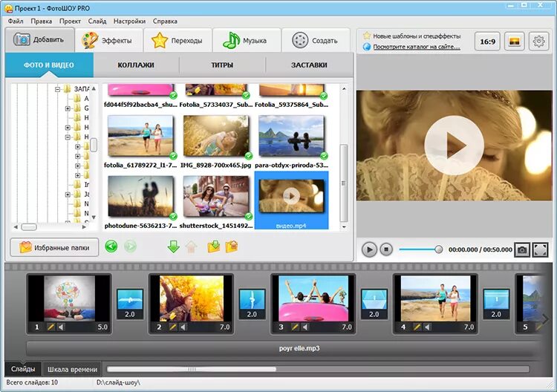Viewport: 557px width, 392px height.
Task: Enter fullscreen preview mode
Action: click(541, 250)
